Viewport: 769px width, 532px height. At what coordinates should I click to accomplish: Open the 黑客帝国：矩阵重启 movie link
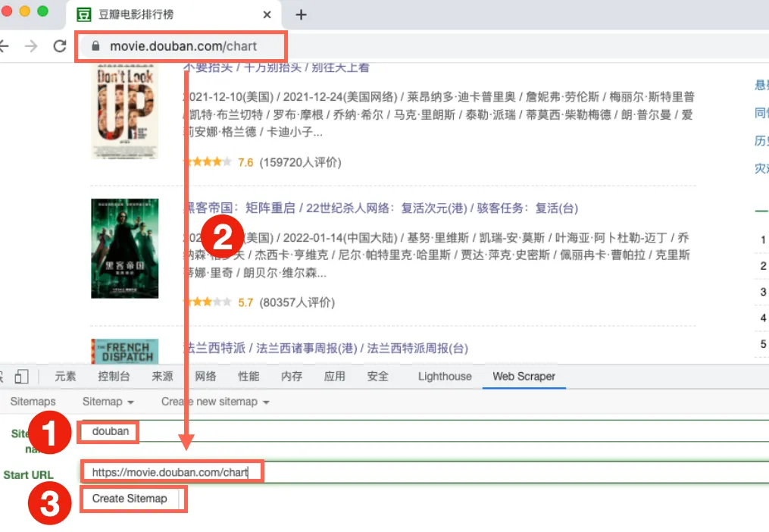tap(239, 208)
